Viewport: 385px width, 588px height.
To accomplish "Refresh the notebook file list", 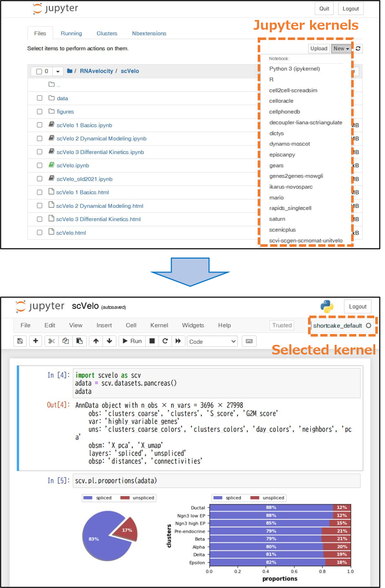I will (358, 48).
